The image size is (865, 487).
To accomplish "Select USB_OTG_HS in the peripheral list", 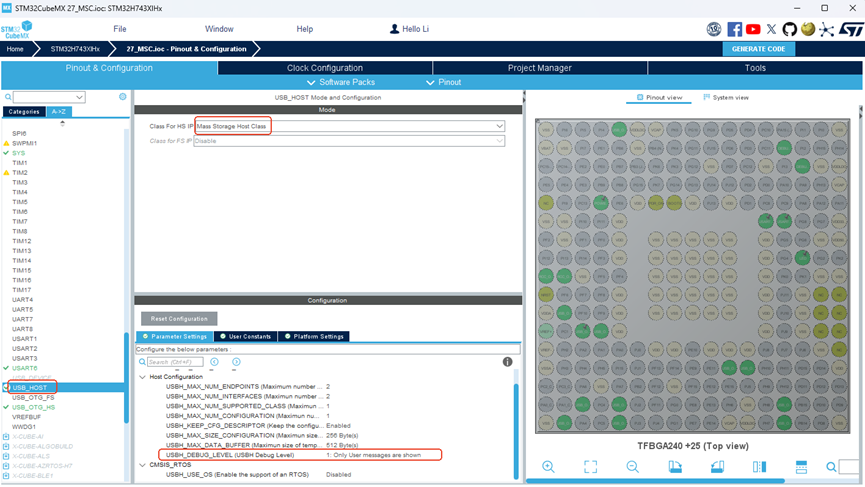I will click(x=33, y=407).
